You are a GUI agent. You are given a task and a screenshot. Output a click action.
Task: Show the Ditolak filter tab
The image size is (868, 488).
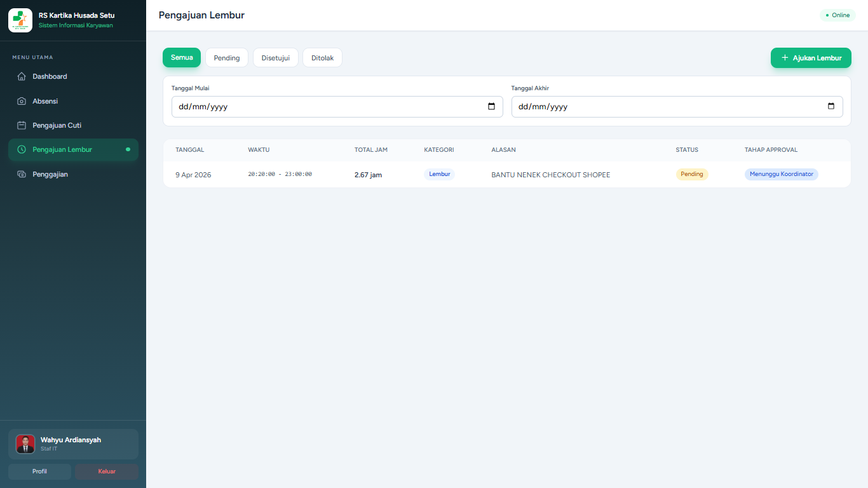[x=322, y=58]
